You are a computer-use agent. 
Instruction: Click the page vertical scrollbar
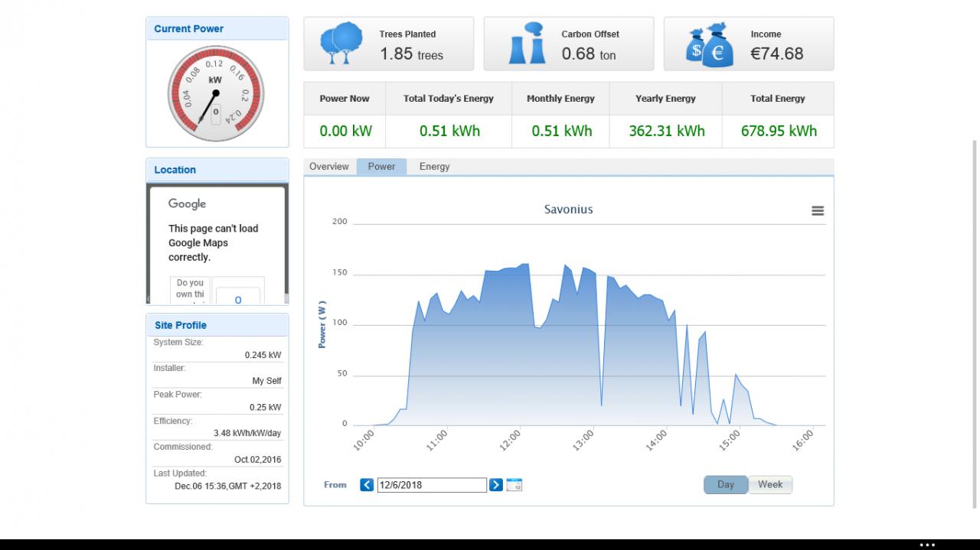coord(975,324)
